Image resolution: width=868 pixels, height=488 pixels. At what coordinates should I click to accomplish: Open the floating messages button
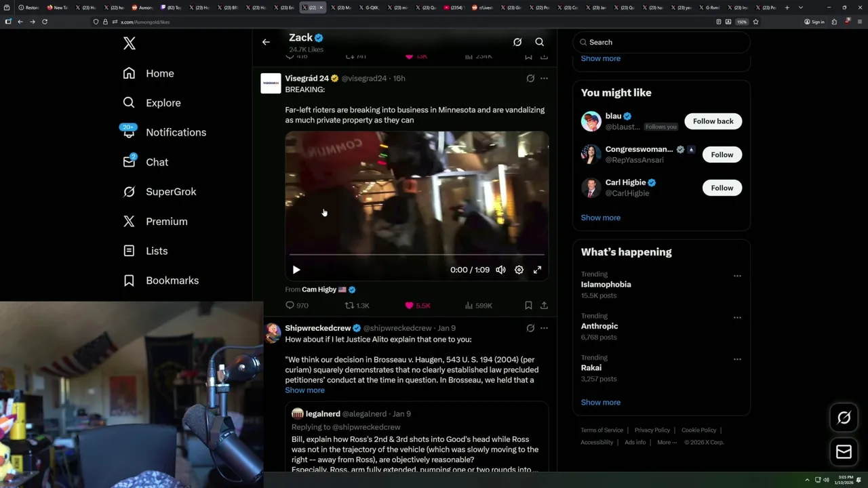[x=844, y=452]
